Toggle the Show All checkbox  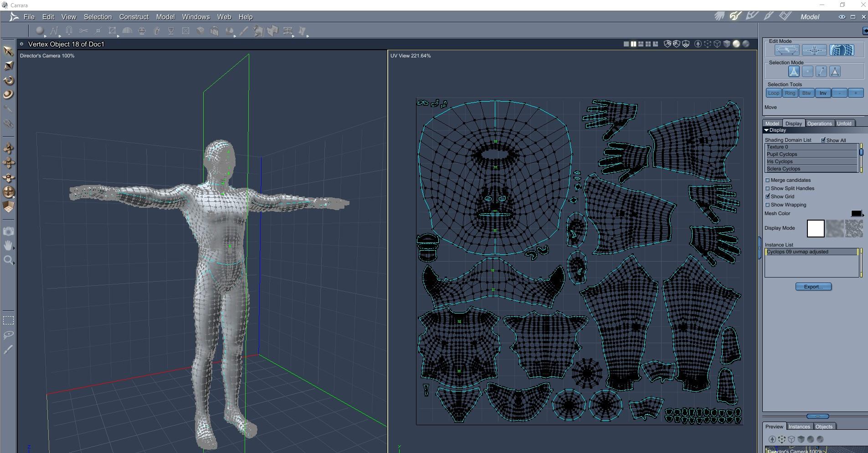click(823, 140)
